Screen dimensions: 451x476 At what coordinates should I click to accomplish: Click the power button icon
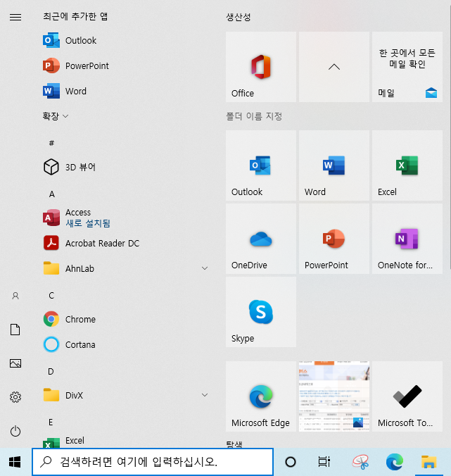pos(15,431)
